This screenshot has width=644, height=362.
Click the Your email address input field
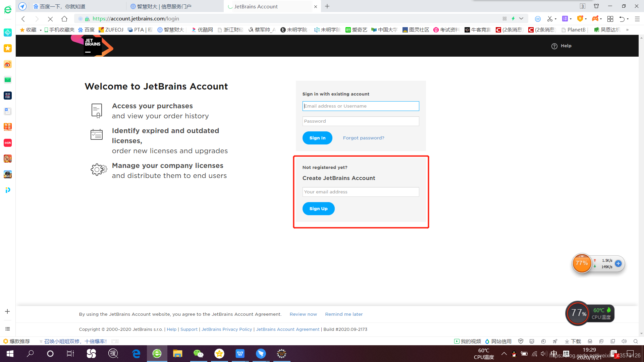click(x=361, y=192)
